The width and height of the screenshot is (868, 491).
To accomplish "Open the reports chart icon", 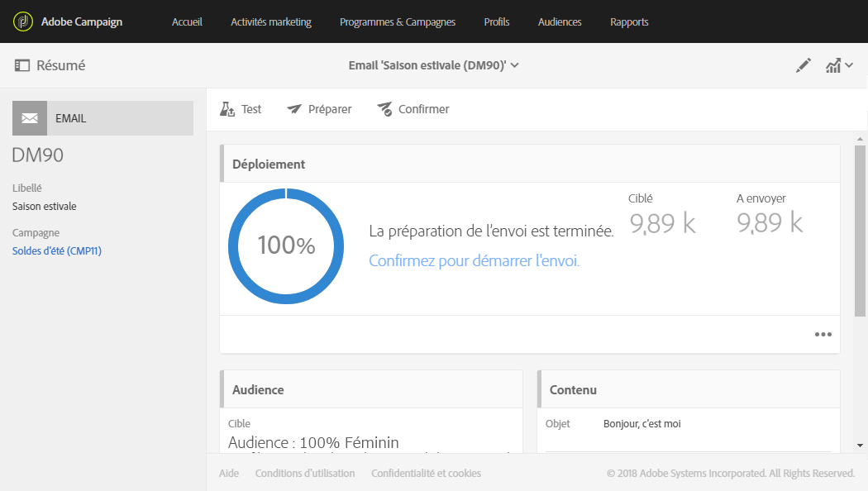I will (x=833, y=66).
